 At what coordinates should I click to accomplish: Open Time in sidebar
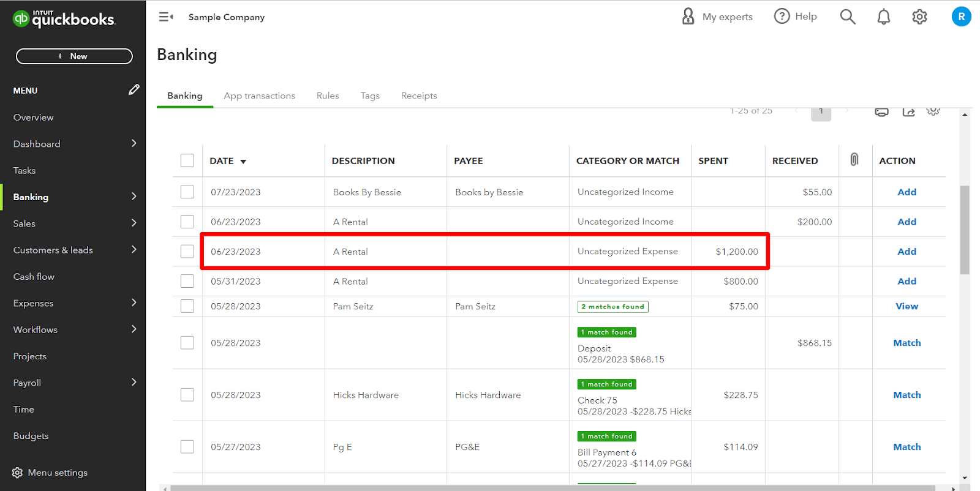(x=24, y=410)
